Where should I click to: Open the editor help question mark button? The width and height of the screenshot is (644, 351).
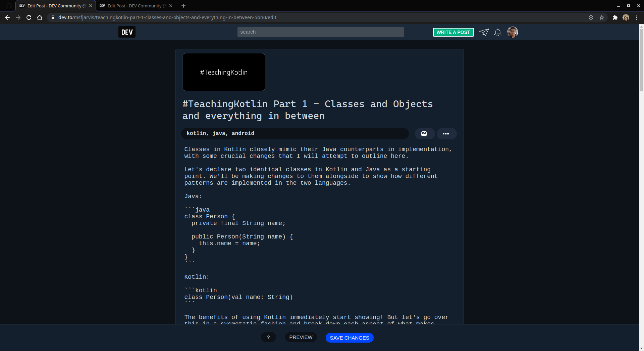pos(268,337)
